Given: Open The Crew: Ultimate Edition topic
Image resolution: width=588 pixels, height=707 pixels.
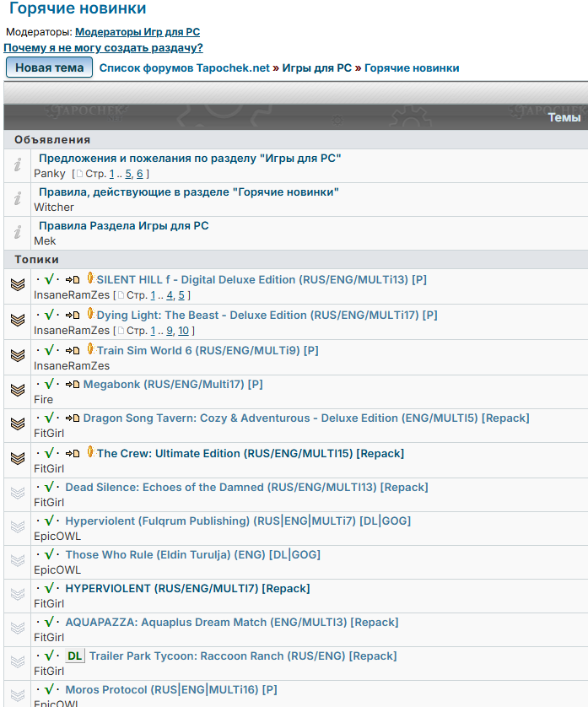Looking at the screenshot, I should point(251,454).
